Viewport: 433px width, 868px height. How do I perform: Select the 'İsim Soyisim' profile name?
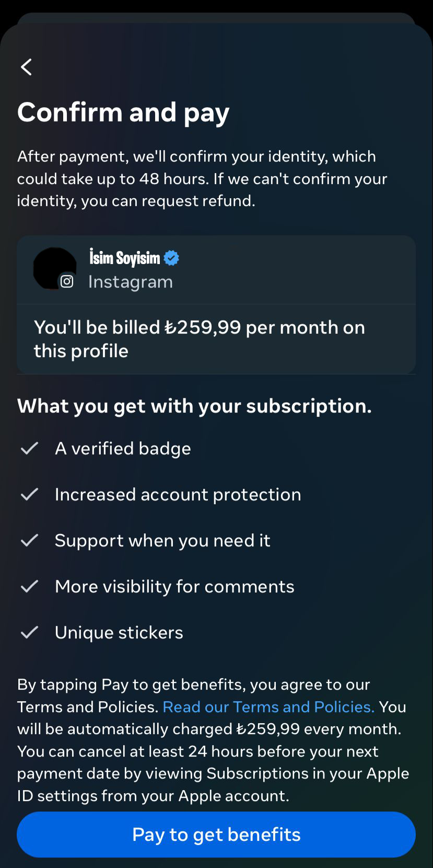(125, 258)
